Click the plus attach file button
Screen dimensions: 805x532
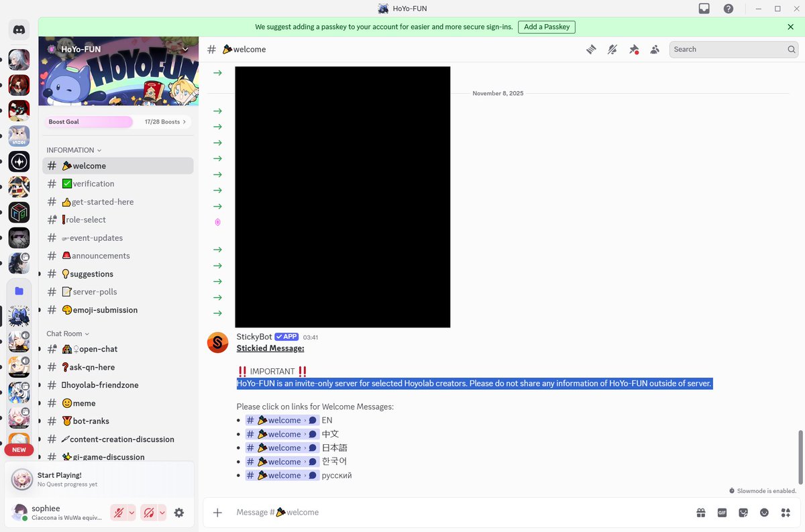point(217,513)
